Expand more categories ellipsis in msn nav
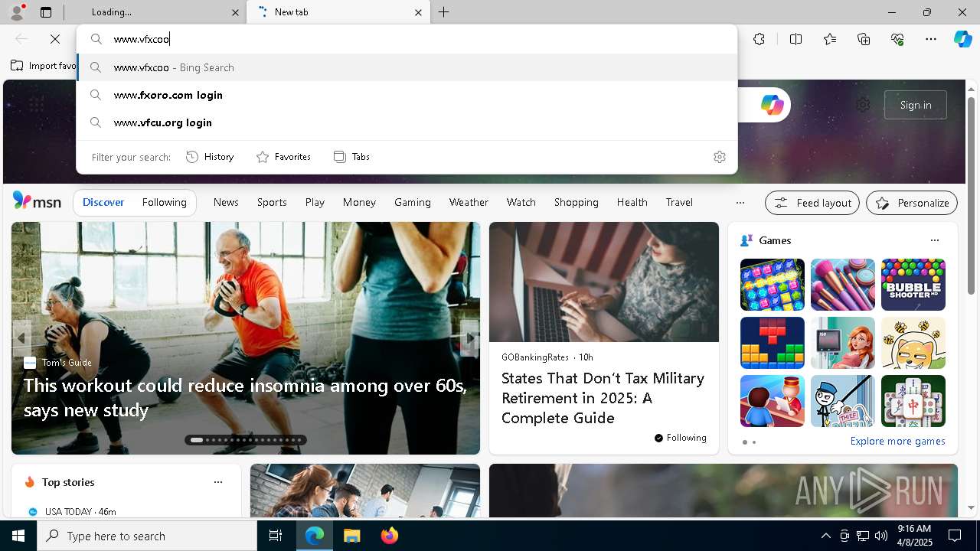 pyautogui.click(x=740, y=203)
